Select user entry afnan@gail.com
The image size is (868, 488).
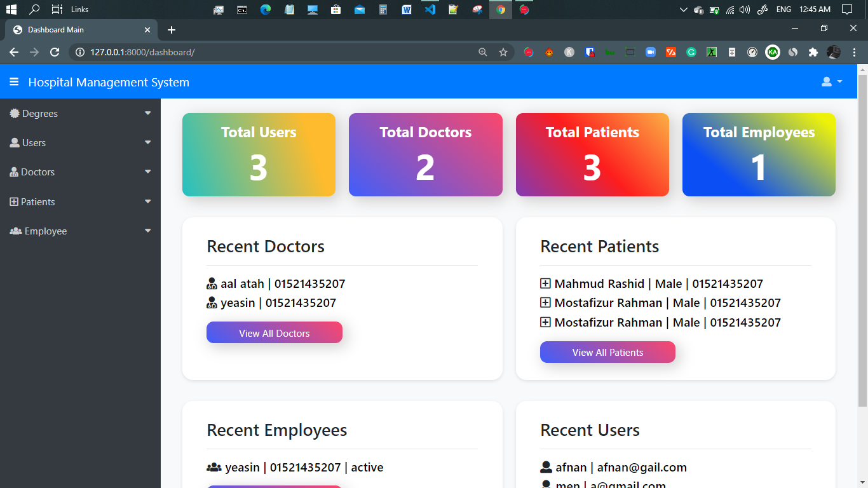613,468
